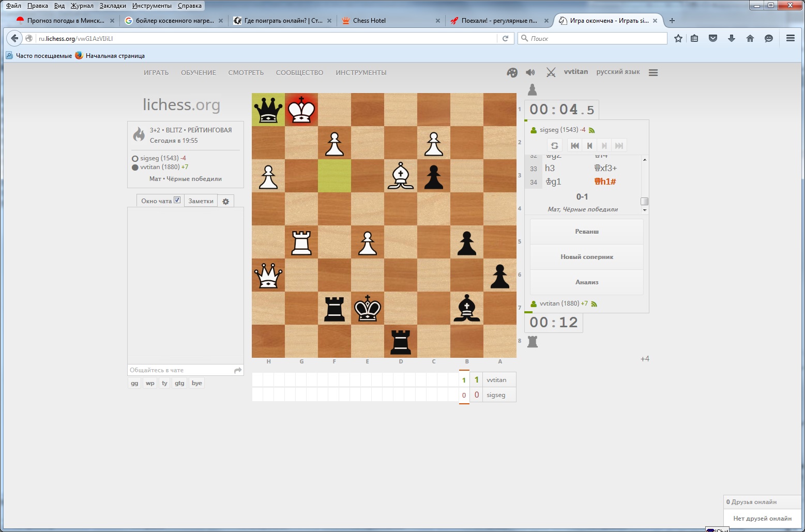Click the Новый соперник button
Viewport: 805px width, 532px height.
coord(587,257)
